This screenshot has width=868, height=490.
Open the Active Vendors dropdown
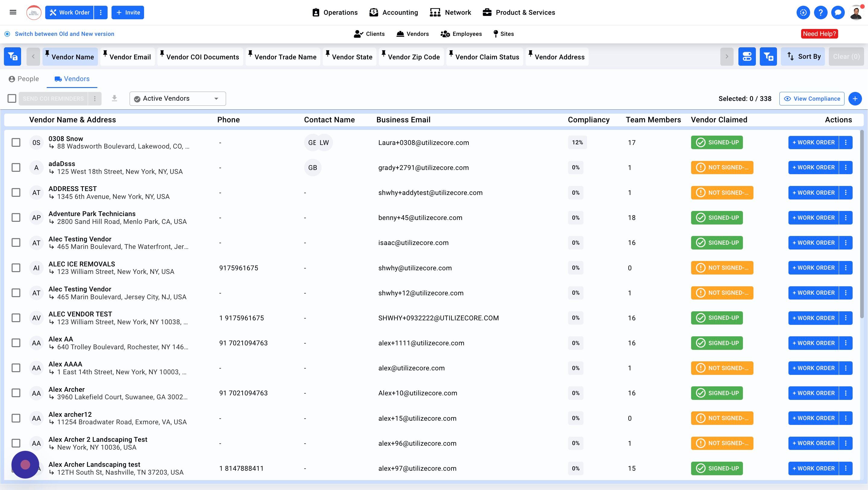[178, 99]
